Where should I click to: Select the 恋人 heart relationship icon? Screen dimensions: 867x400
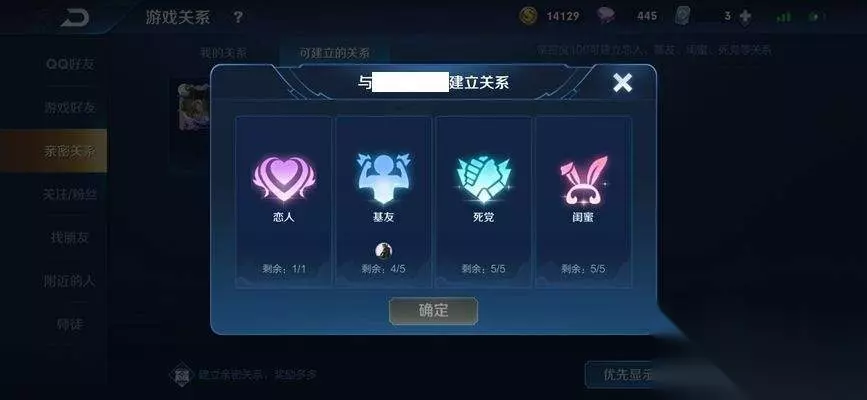284,178
